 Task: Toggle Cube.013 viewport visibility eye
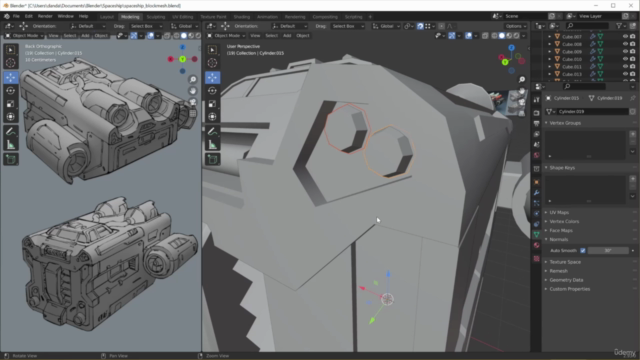[x=625, y=74]
